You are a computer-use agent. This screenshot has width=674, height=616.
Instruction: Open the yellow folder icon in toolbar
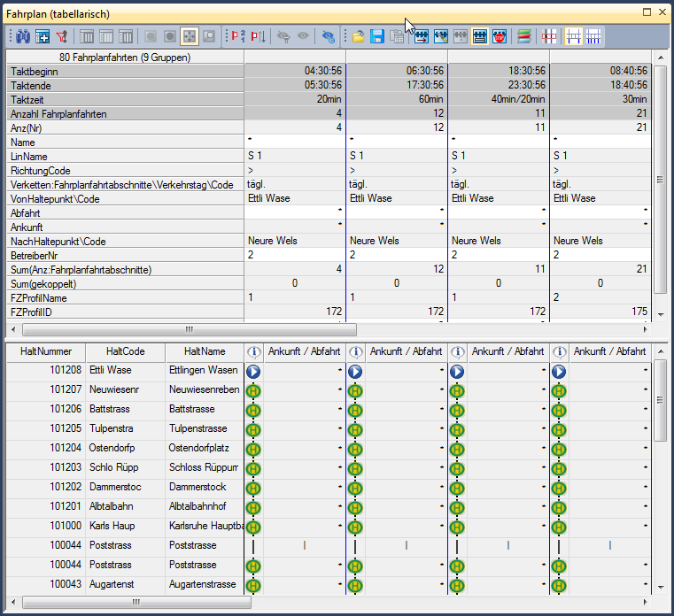click(x=358, y=36)
